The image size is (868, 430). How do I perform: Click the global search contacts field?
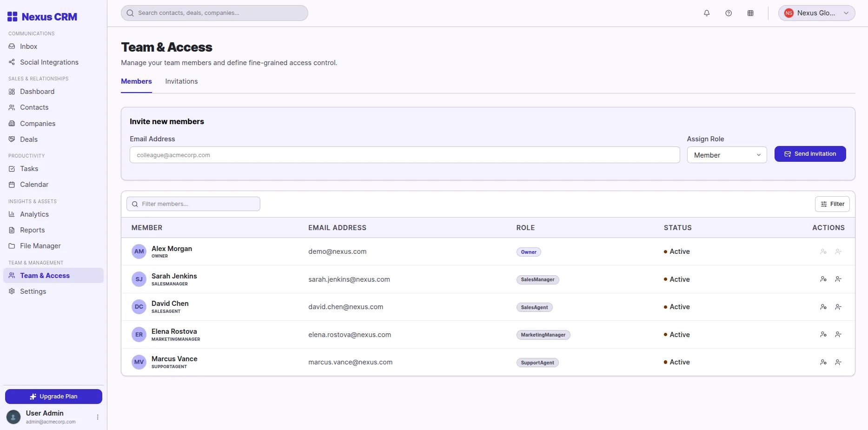(x=214, y=13)
